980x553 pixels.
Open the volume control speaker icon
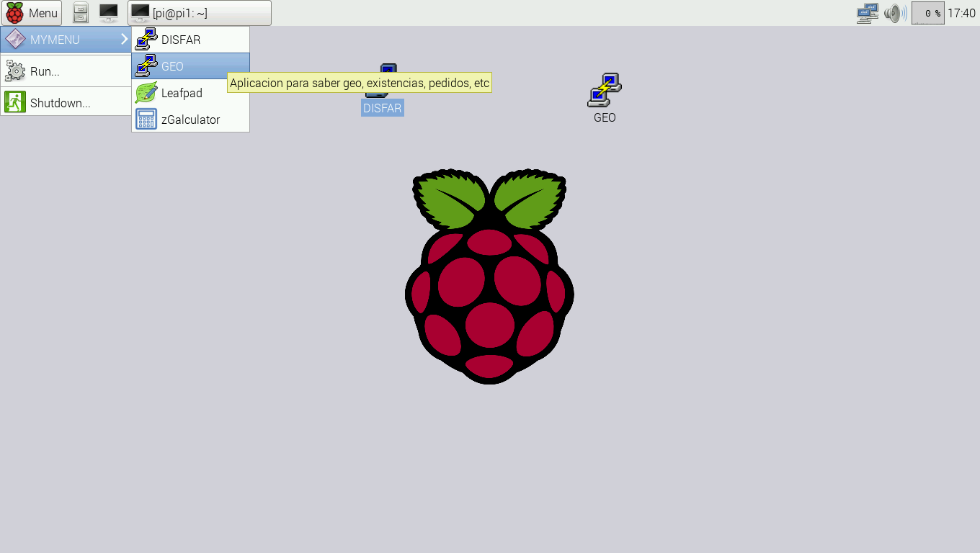click(895, 13)
